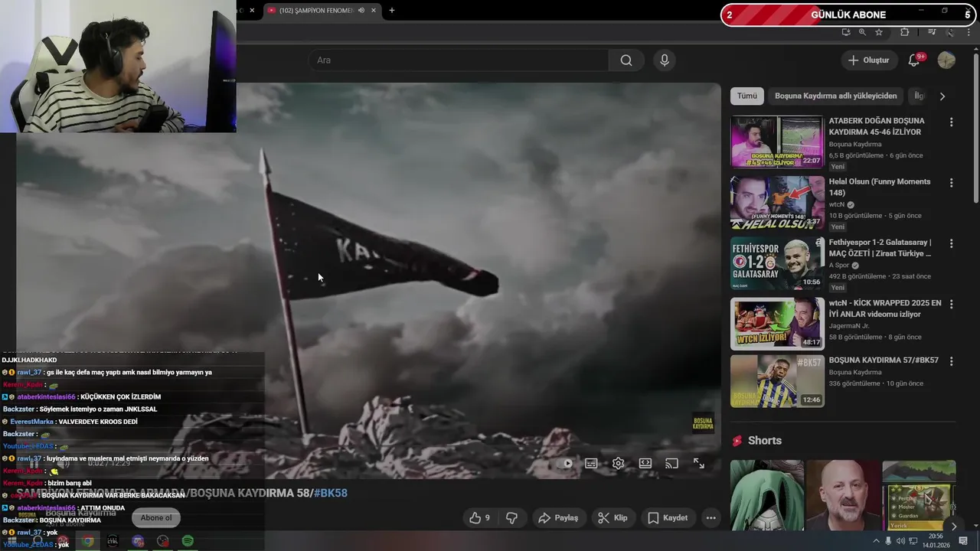980x551 pixels.
Task: Toggle autoplay switch in the player
Action: tap(567, 463)
